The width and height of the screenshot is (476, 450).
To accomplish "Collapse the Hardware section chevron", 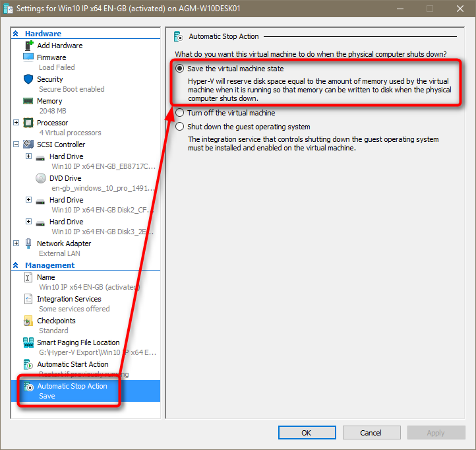I will coord(15,34).
